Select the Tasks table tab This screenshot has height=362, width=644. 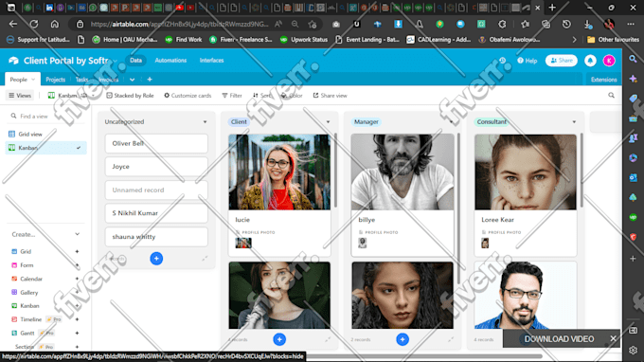(81, 80)
